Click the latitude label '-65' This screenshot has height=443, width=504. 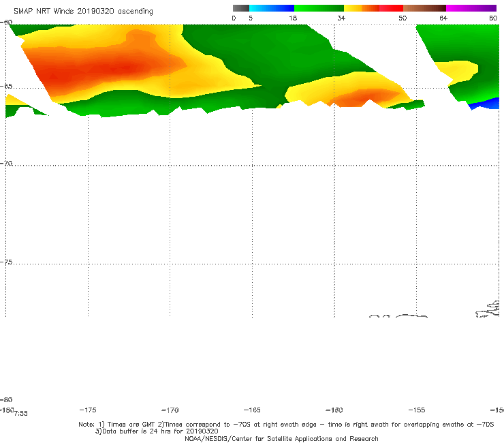(x=6, y=87)
